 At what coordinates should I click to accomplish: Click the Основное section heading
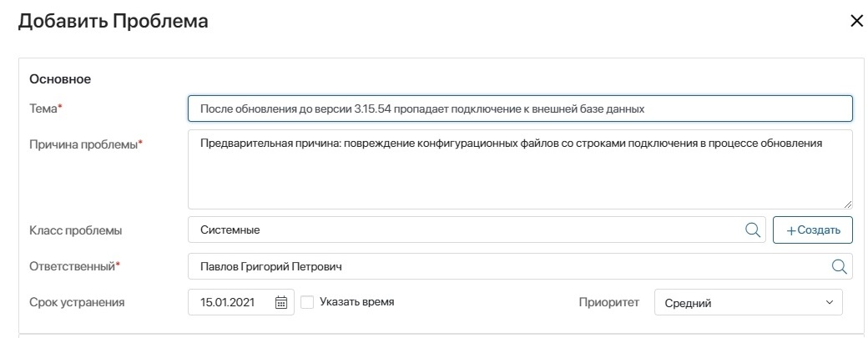pos(60,79)
